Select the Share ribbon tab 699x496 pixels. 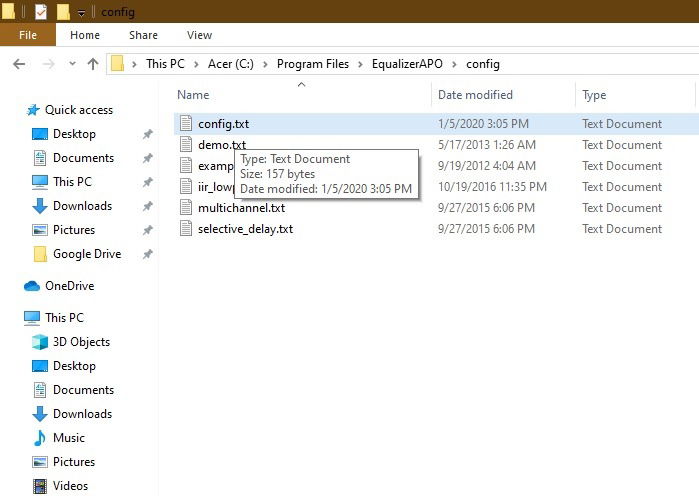143,35
